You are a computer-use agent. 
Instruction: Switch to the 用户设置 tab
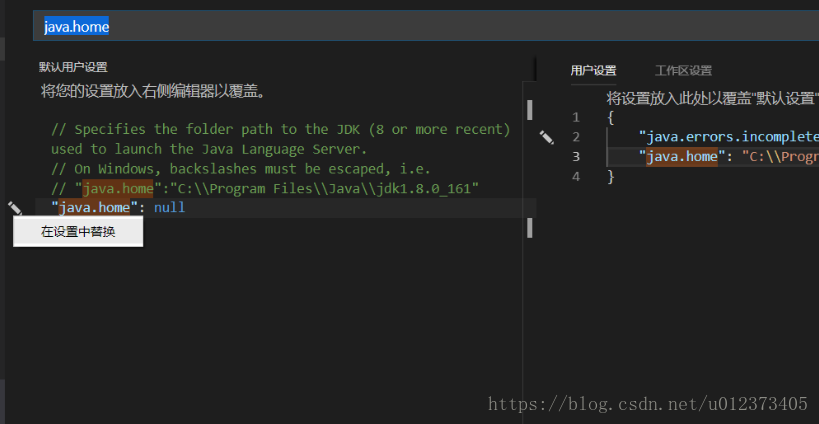[593, 70]
